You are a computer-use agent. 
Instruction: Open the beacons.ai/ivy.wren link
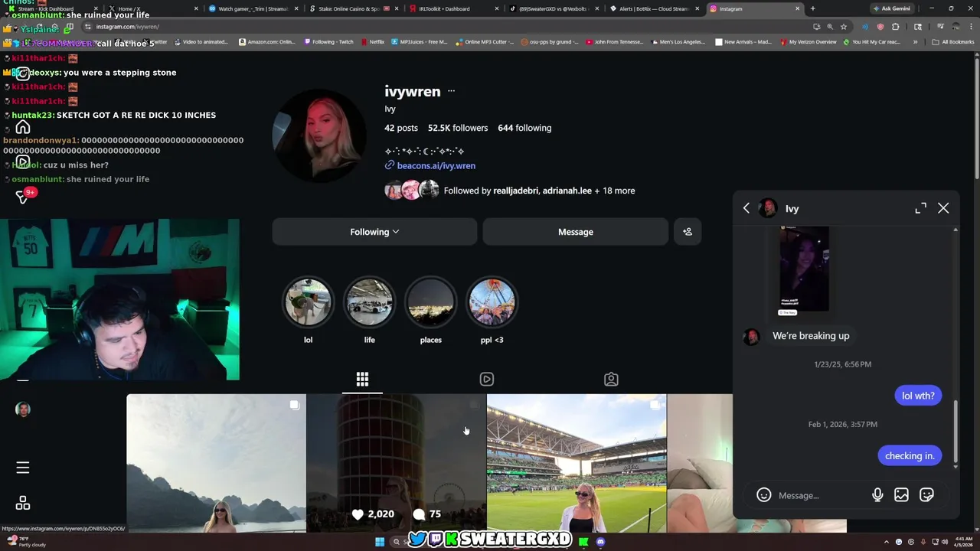click(x=436, y=165)
